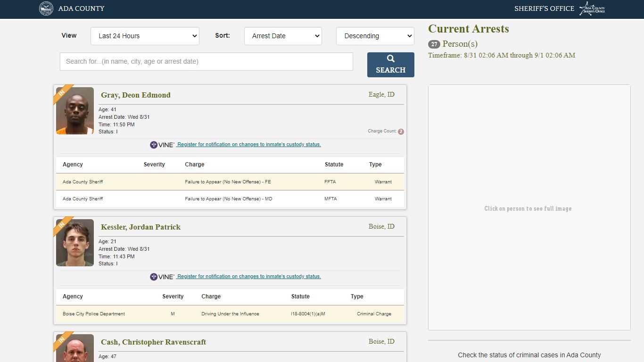Click the Boise City Police Department agency cell
644x362 pixels.
click(x=94, y=314)
